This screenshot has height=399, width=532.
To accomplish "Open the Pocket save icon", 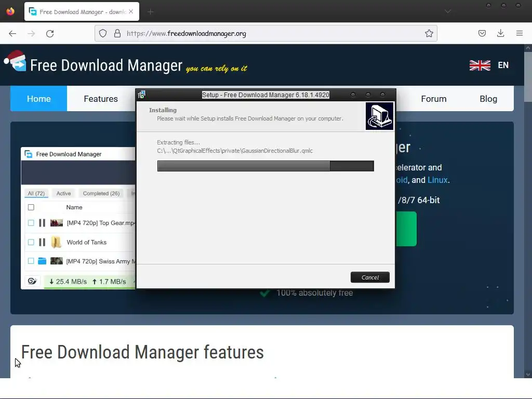I will point(482,33).
